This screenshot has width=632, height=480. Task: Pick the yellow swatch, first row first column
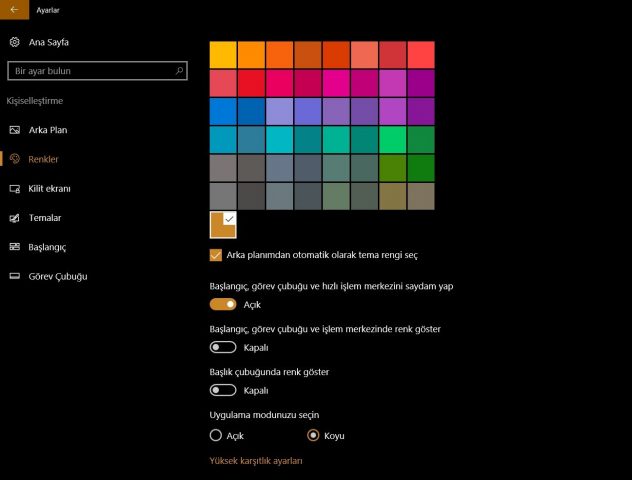click(x=223, y=55)
